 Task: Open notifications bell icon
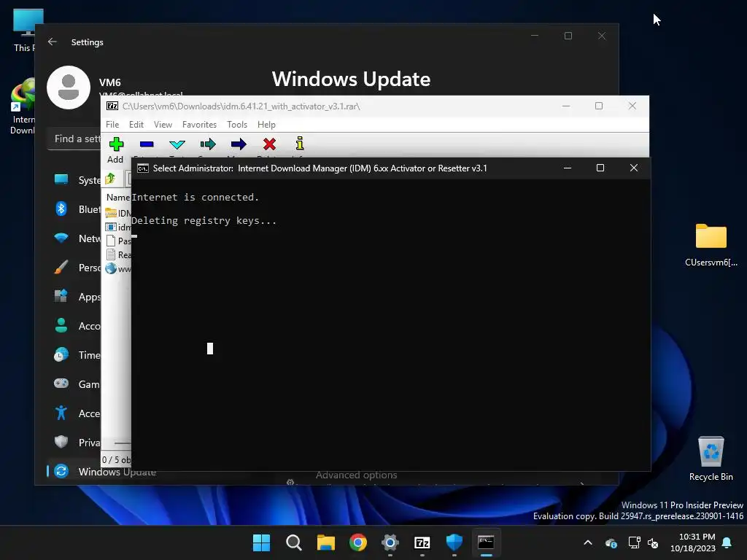tap(727, 542)
